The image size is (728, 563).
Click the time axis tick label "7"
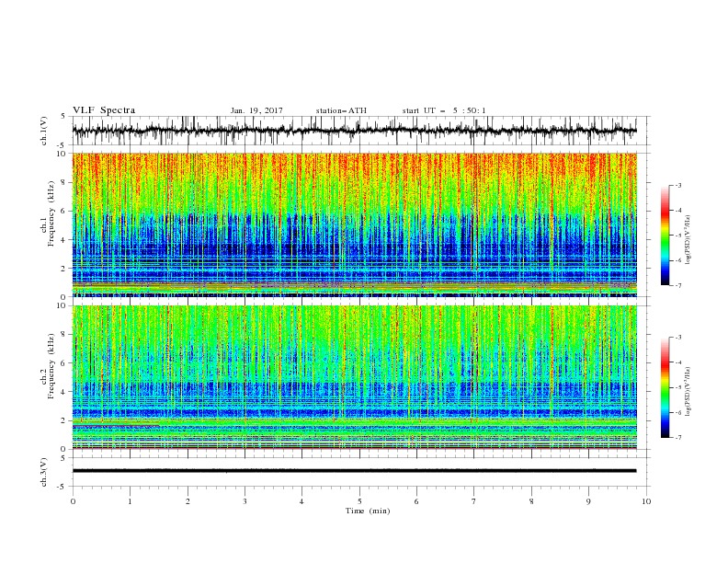pos(474,501)
